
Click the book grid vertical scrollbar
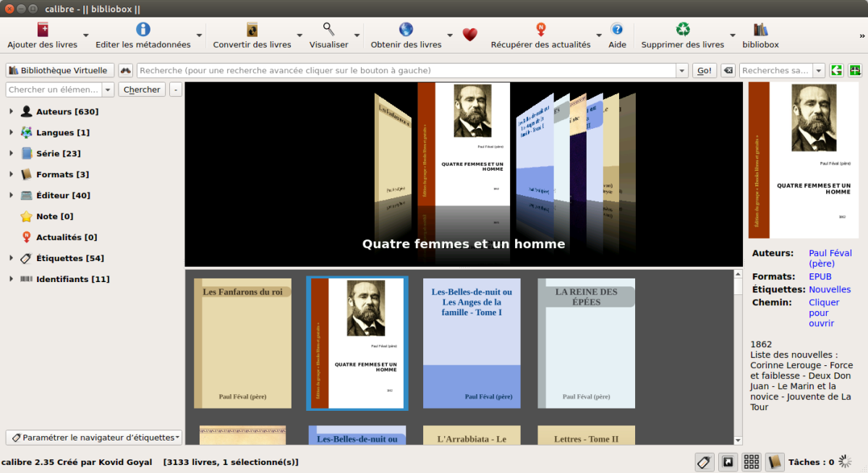point(738,357)
